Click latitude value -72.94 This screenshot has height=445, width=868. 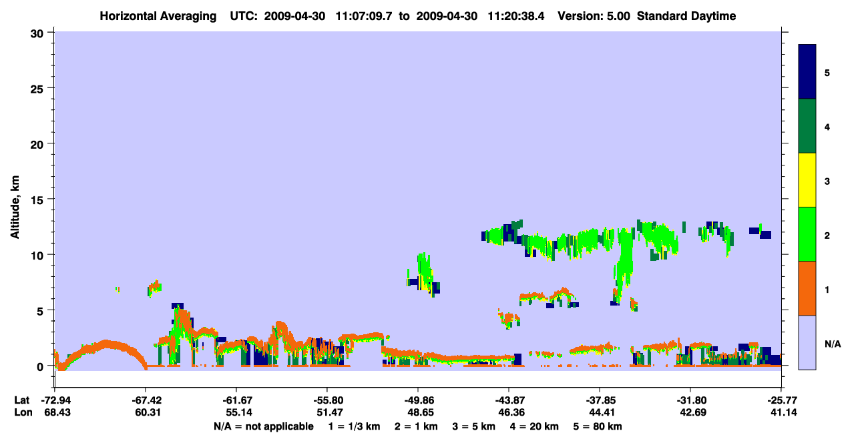coord(55,400)
